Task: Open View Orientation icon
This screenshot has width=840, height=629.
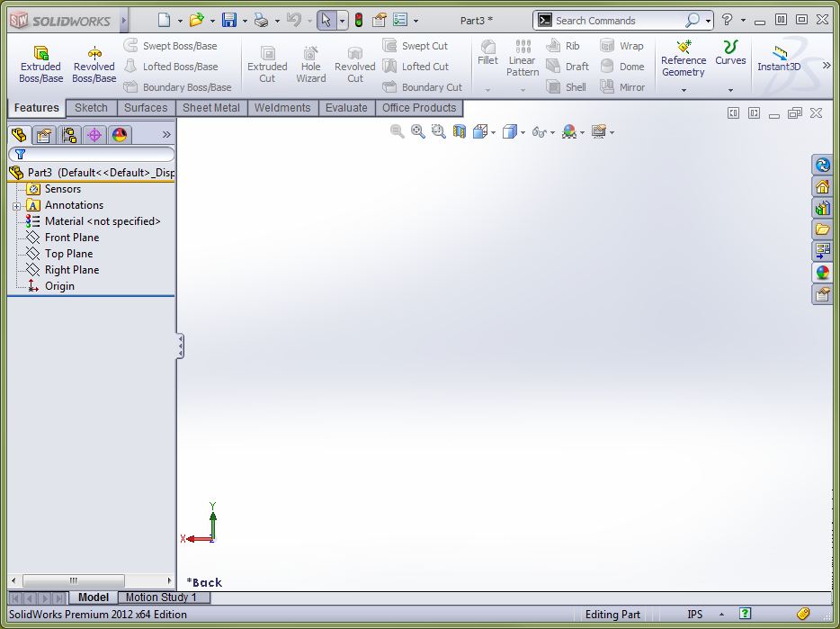Action: (480, 131)
